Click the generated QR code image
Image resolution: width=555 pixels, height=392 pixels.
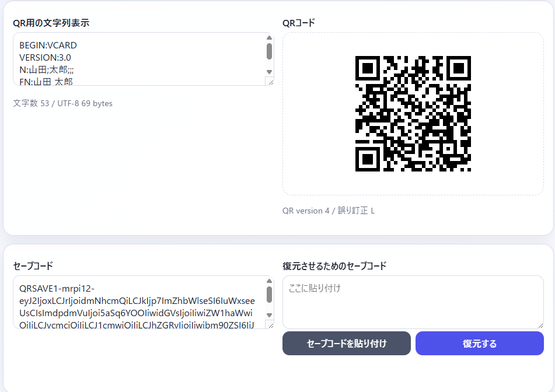point(413,114)
